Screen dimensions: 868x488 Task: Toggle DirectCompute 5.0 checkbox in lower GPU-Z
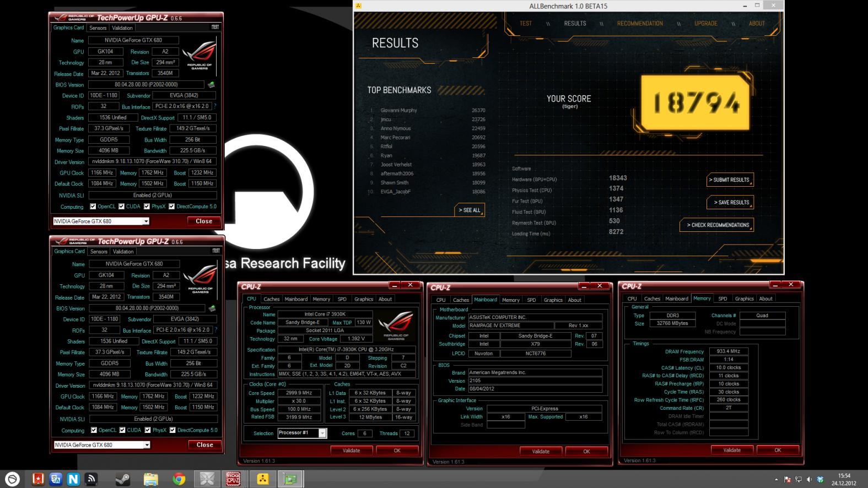172,430
